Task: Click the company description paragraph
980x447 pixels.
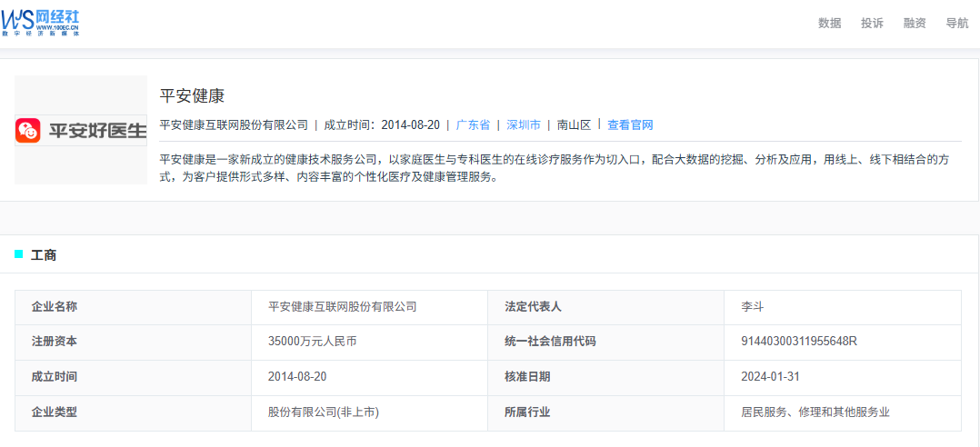Action: 555,168
